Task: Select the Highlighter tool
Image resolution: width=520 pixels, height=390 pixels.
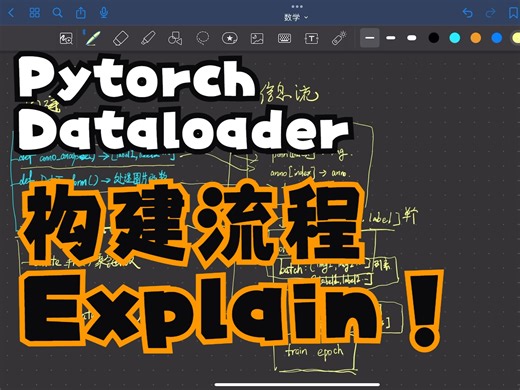Action: (148, 38)
